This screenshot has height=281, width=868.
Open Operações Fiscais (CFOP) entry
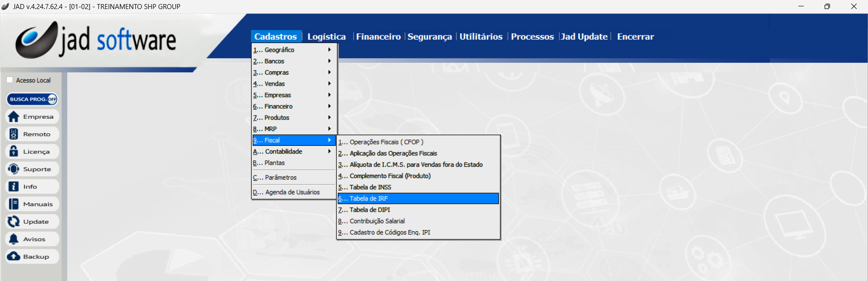click(386, 142)
